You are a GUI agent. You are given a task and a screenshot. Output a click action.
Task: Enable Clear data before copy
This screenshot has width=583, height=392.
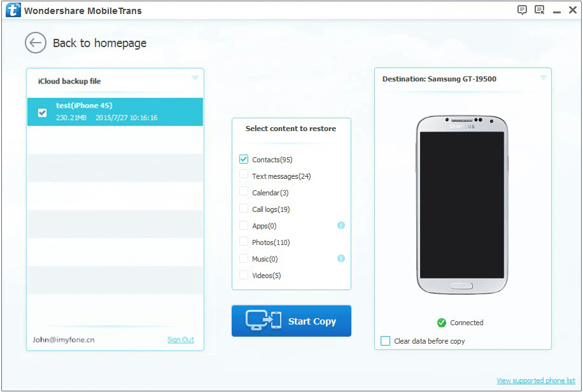click(385, 340)
